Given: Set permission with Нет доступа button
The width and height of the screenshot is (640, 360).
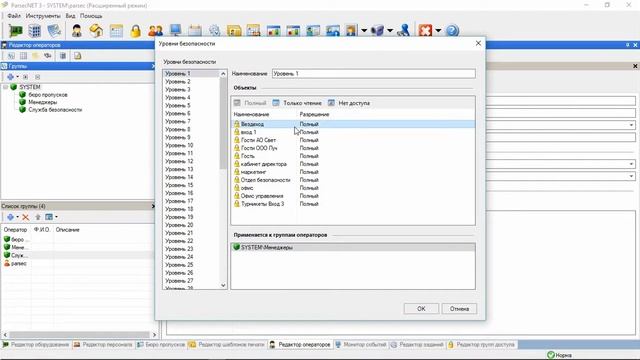Looking at the screenshot, I should pos(349,103).
